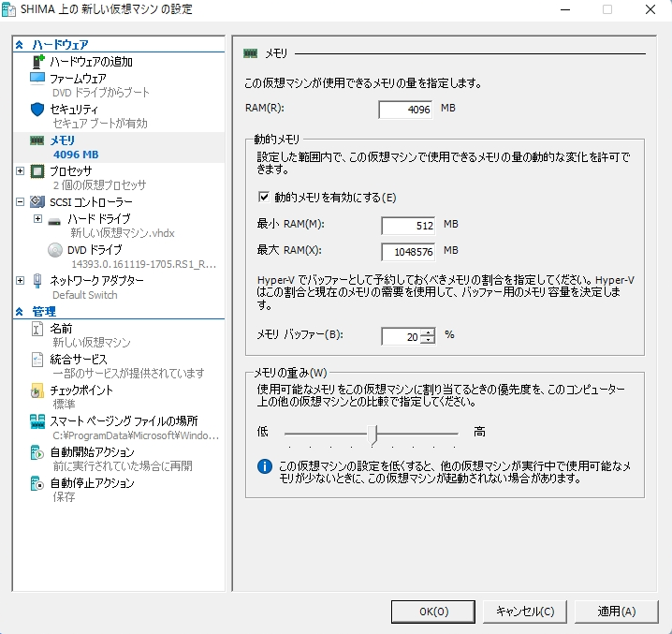Click the memory icon in the right pane header
The height and width of the screenshot is (634, 672).
250,53
